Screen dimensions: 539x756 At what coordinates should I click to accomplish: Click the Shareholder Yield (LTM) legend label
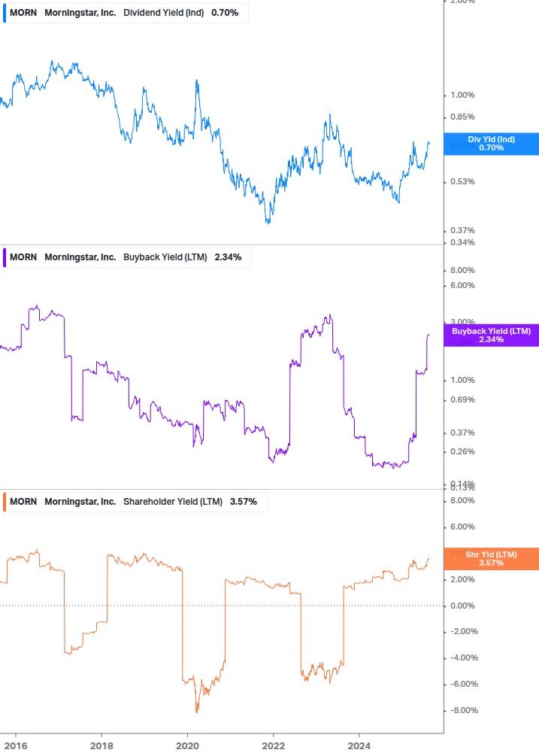click(173, 502)
